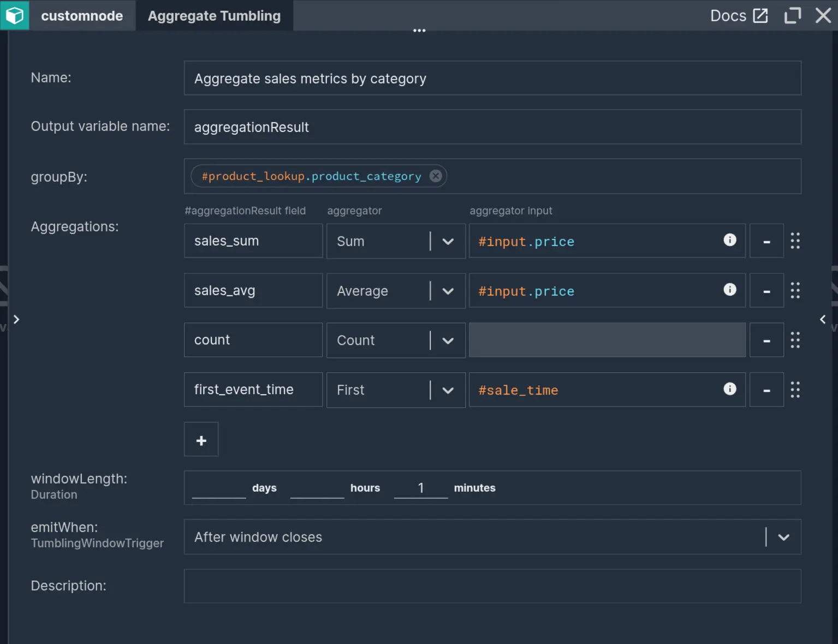Remove the first_event_time aggregation row
Viewport: 838px width, 644px height.
pos(766,390)
